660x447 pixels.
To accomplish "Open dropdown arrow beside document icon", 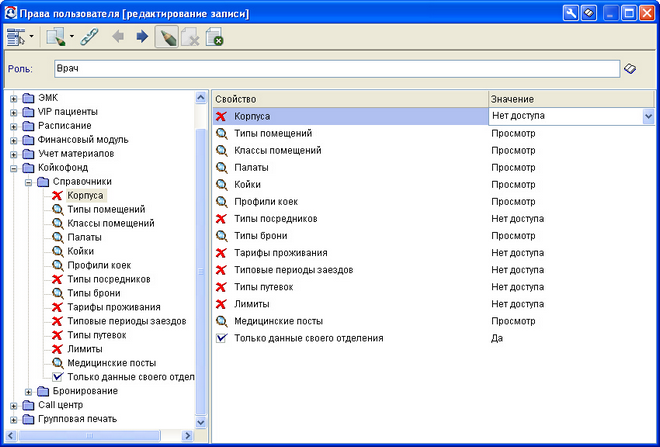I will pyautogui.click(x=72, y=37).
